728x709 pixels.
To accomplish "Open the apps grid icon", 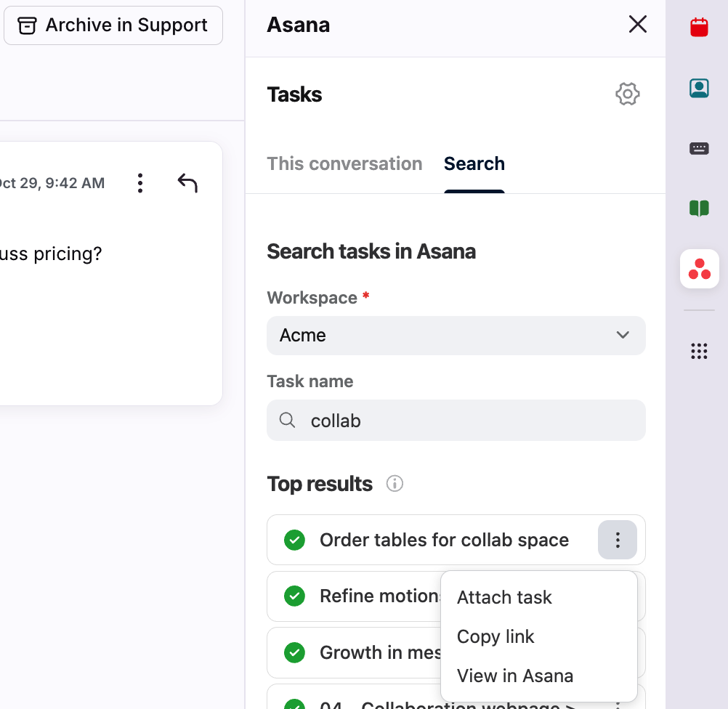I will [699, 352].
